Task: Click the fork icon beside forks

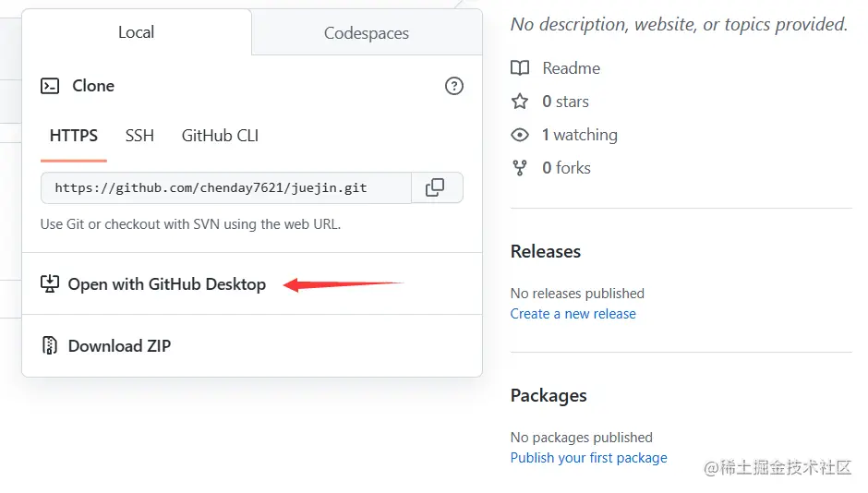Action: tap(521, 168)
